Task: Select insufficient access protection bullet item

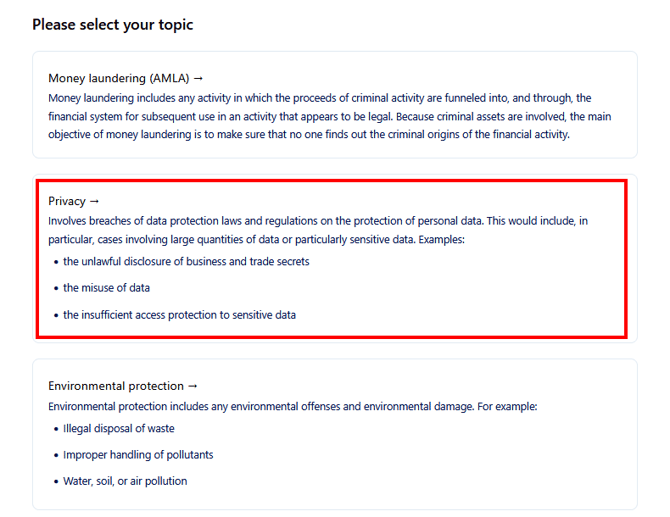Action: [x=179, y=315]
